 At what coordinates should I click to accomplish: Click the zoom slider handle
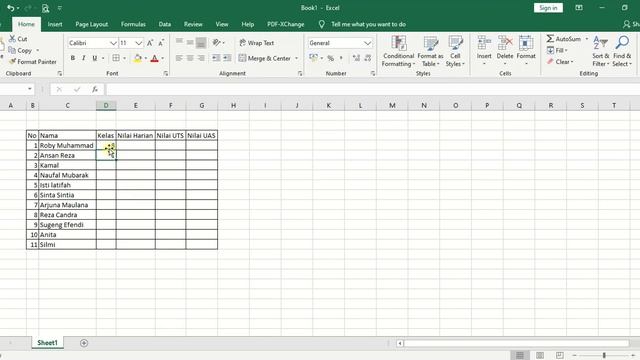click(x=604, y=355)
